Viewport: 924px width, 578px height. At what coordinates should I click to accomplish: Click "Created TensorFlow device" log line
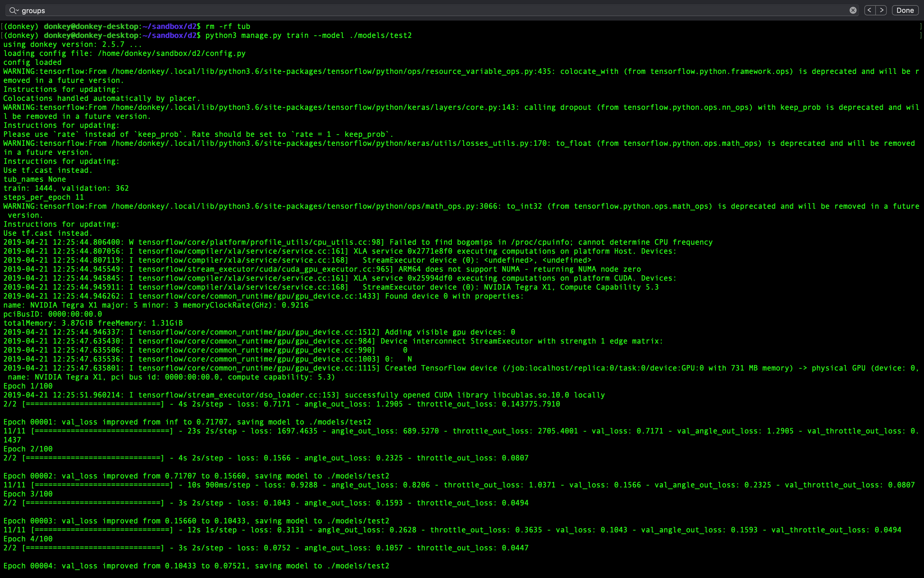461,373
